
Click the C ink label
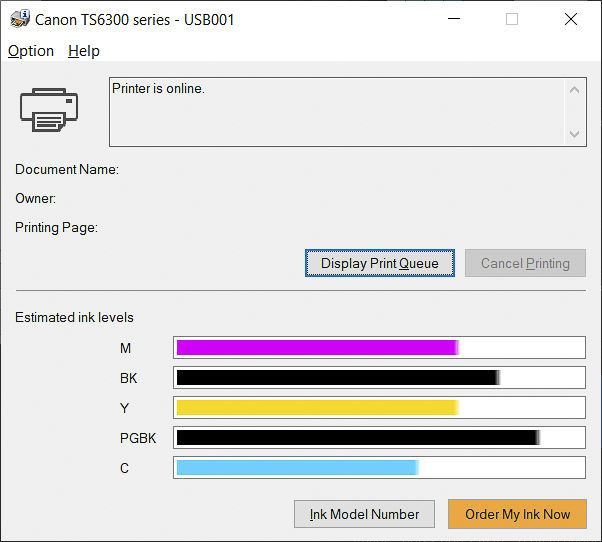point(124,468)
